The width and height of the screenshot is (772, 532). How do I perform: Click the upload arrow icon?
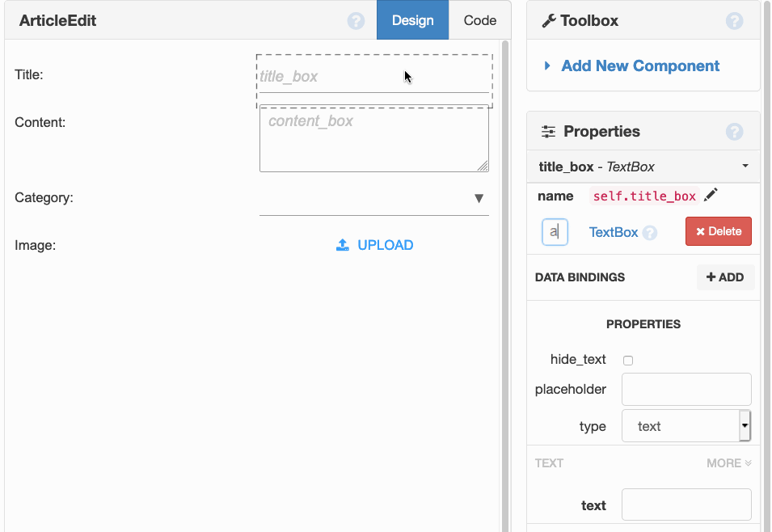343,245
